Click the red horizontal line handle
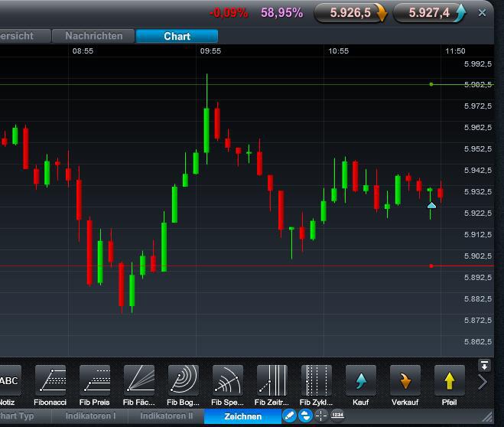 pyautogui.click(x=431, y=266)
